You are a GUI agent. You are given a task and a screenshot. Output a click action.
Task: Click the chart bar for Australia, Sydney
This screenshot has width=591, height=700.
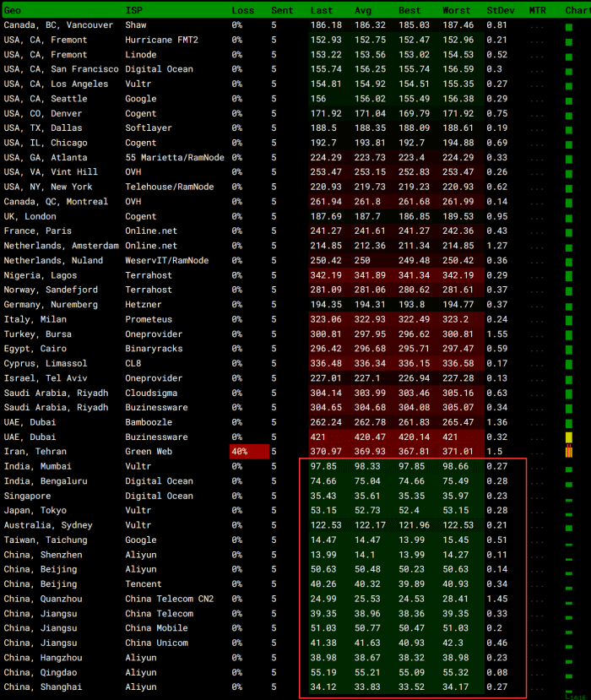coord(569,528)
